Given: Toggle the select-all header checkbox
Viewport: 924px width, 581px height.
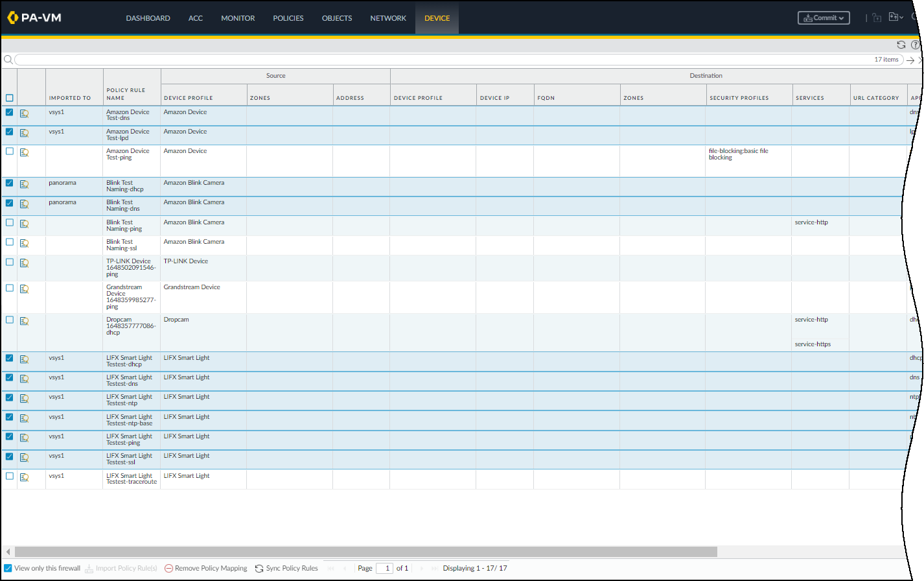Looking at the screenshot, I should pyautogui.click(x=9, y=98).
